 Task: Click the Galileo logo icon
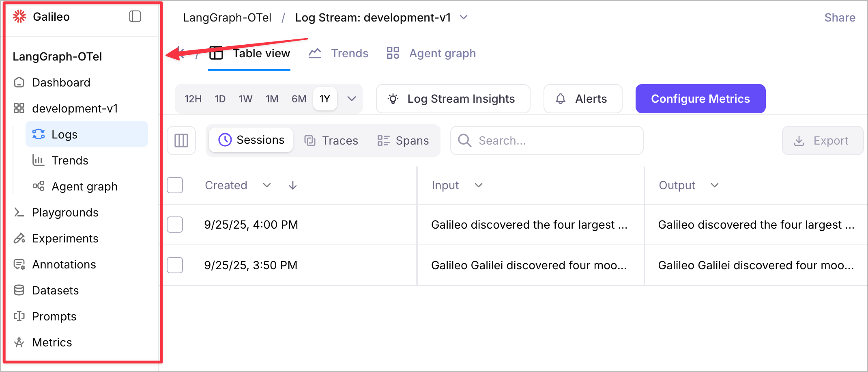(19, 17)
